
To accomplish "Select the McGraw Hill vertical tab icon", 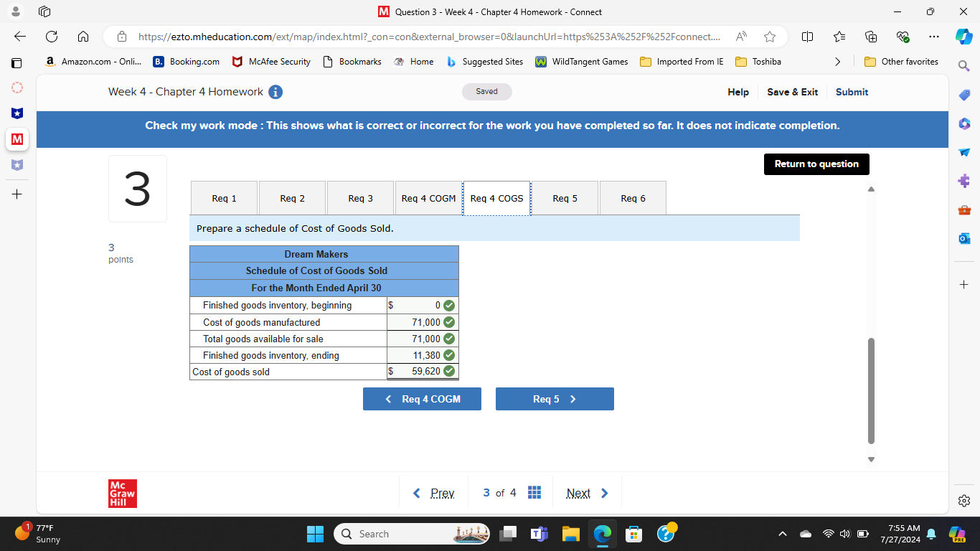I will pyautogui.click(x=17, y=138).
